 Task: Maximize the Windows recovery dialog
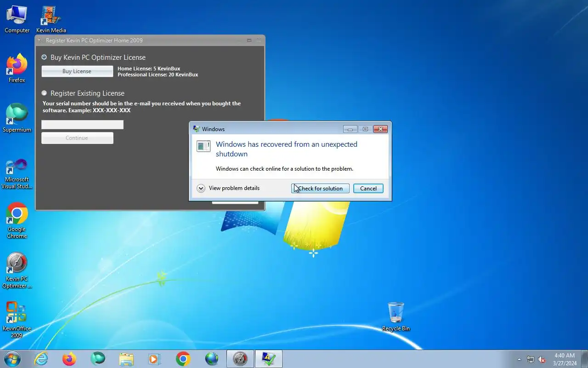(x=365, y=129)
